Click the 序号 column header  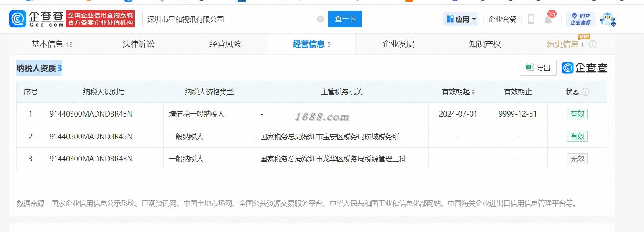(30, 92)
